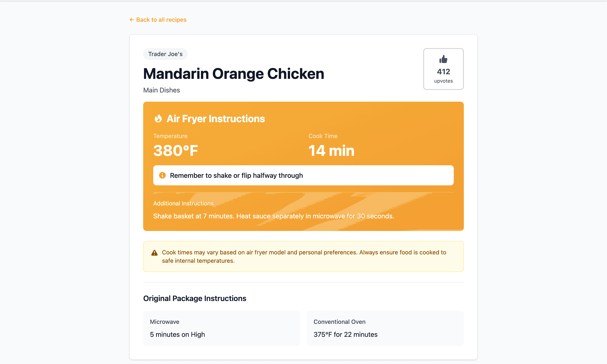Viewport: 607px width, 364px height.
Task: Click the Air Fryer Instructions heading
Action: tap(215, 118)
